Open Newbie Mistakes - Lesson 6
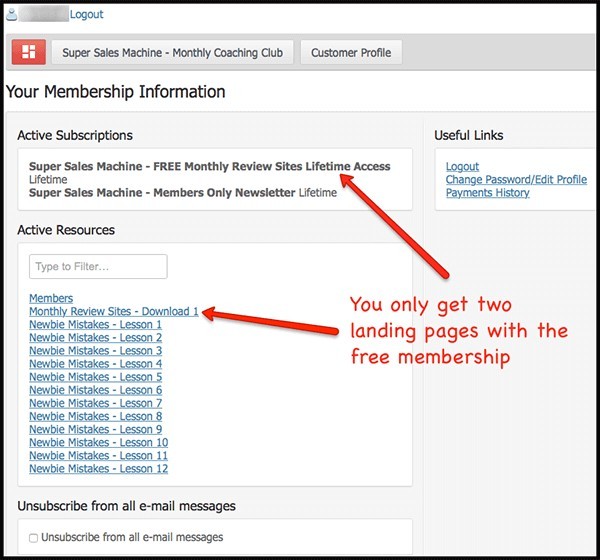Image resolution: width=600 pixels, height=560 pixels. (x=96, y=390)
